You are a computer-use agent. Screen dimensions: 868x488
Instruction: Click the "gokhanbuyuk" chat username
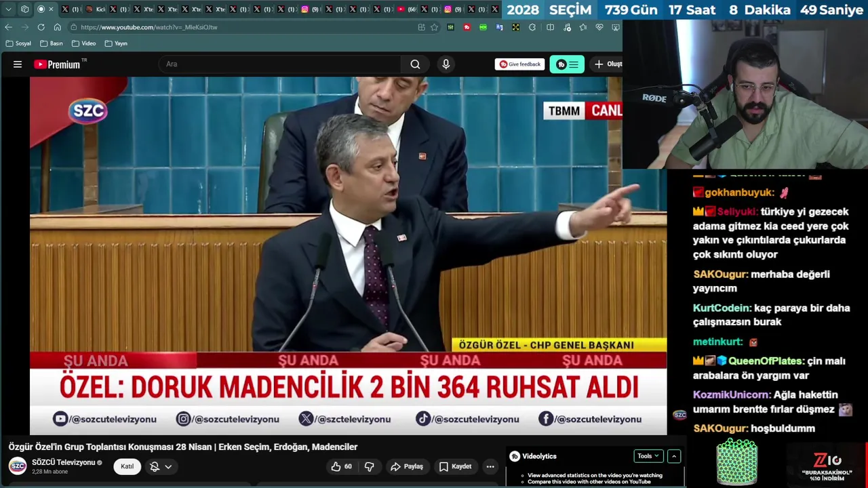[x=739, y=192]
